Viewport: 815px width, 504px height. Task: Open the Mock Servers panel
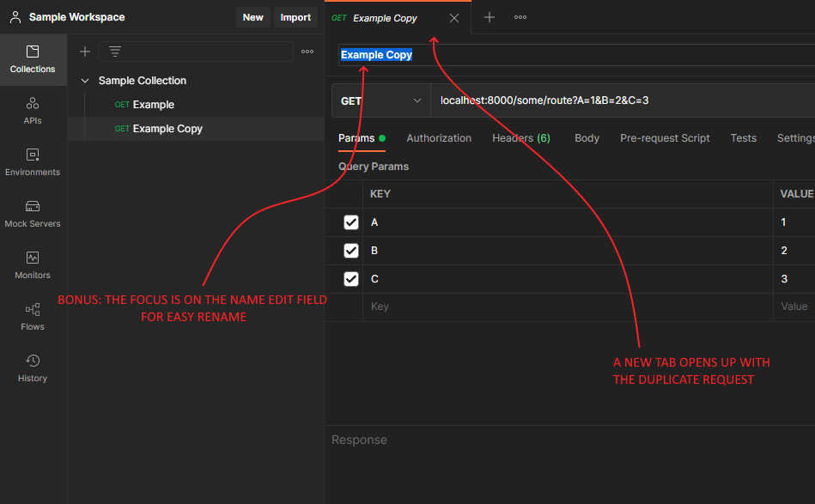click(x=33, y=215)
